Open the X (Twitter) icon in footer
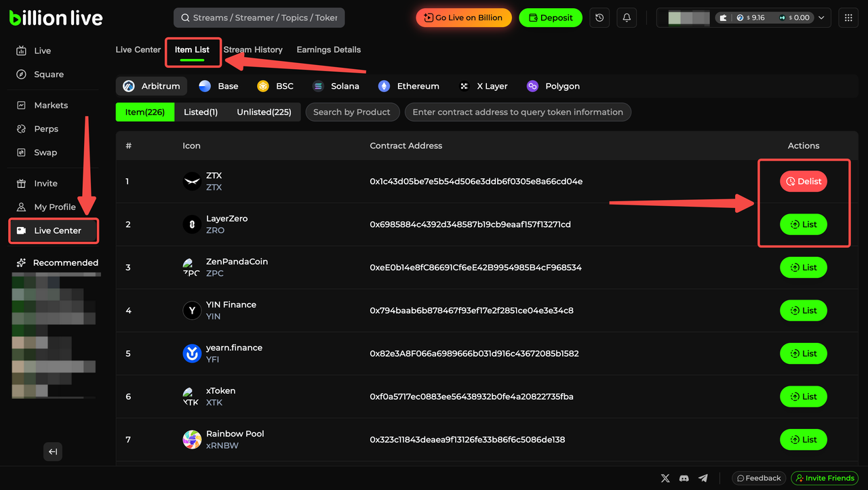The height and width of the screenshot is (490, 868). pyautogui.click(x=665, y=478)
